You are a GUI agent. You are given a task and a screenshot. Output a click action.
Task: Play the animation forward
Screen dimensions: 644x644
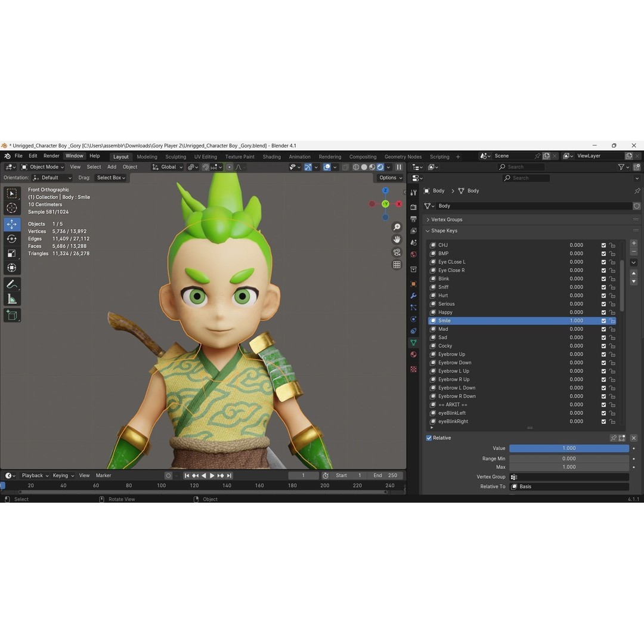pos(212,476)
